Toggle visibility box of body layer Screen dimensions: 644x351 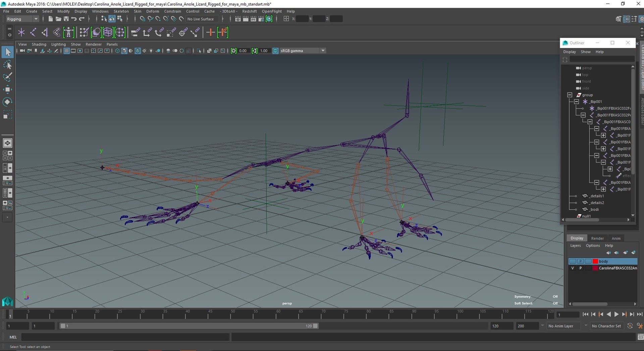(x=573, y=261)
